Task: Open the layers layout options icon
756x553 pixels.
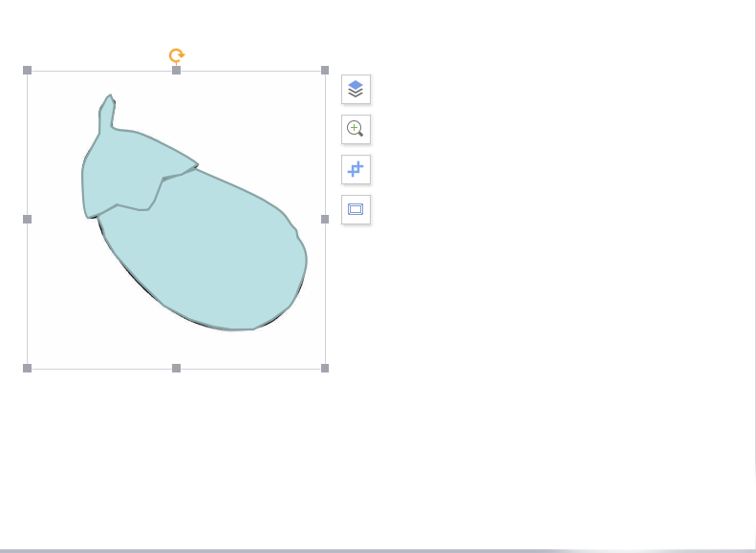Action: click(x=356, y=89)
